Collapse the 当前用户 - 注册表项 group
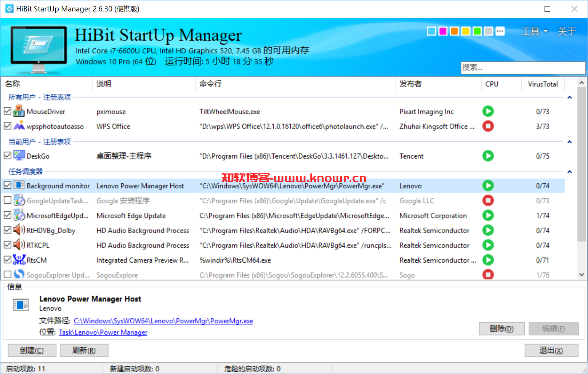This screenshot has height=374, width=588. 569,142
